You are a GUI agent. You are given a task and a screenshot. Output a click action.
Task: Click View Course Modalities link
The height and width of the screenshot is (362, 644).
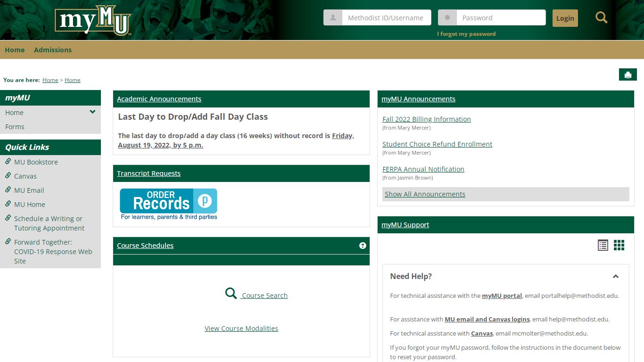coord(241,329)
